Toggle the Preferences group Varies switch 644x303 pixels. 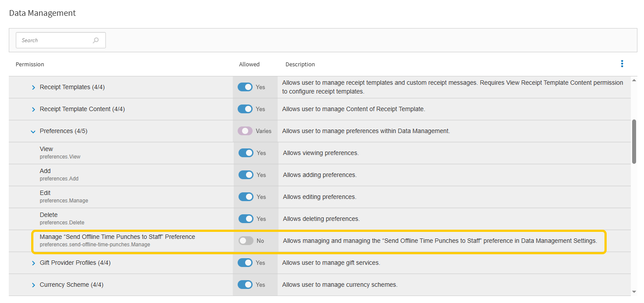point(245,131)
